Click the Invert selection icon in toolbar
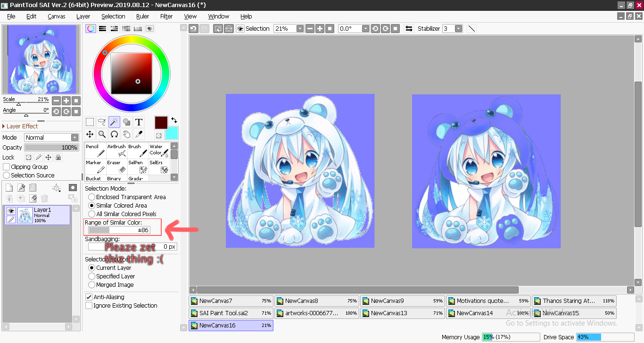This screenshot has width=644, height=343. point(229,28)
